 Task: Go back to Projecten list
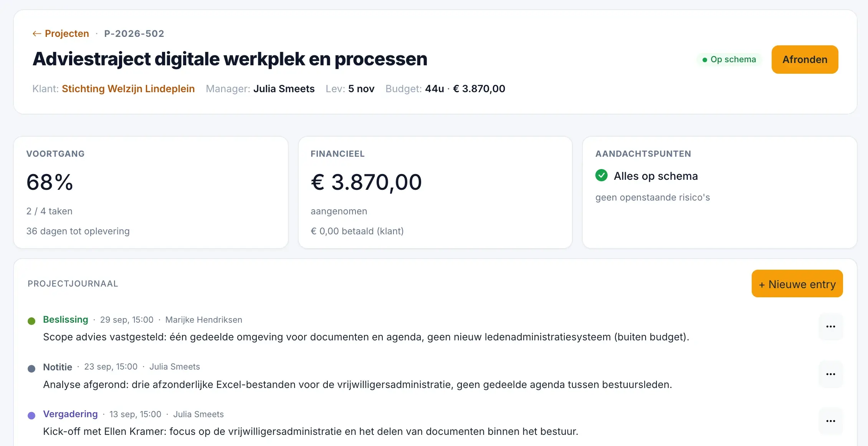[61, 33]
